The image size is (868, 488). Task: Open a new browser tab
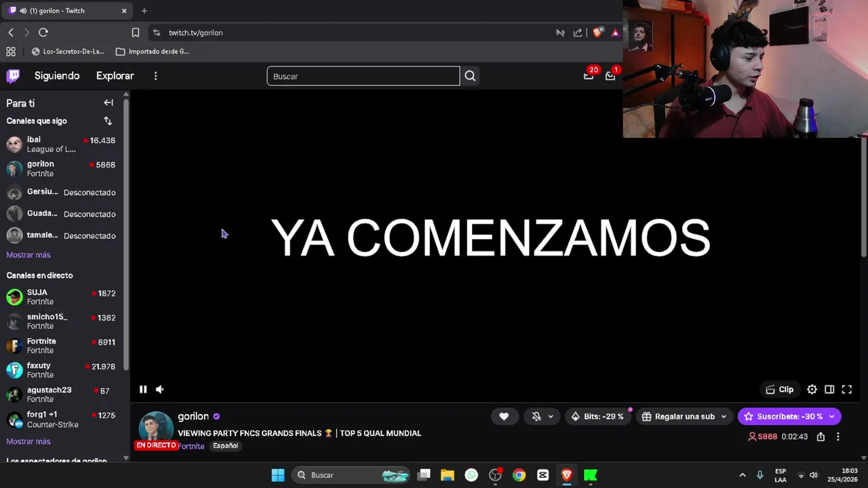coord(144,11)
